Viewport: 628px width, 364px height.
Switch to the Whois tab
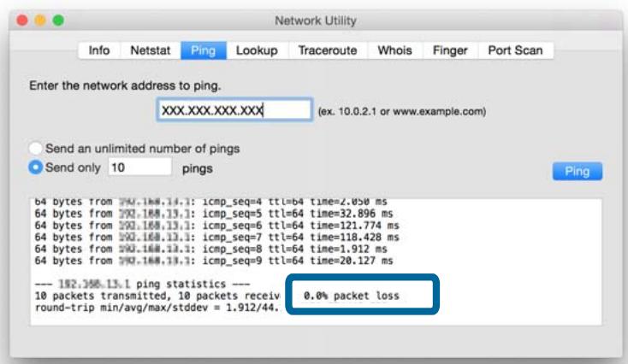(x=395, y=50)
